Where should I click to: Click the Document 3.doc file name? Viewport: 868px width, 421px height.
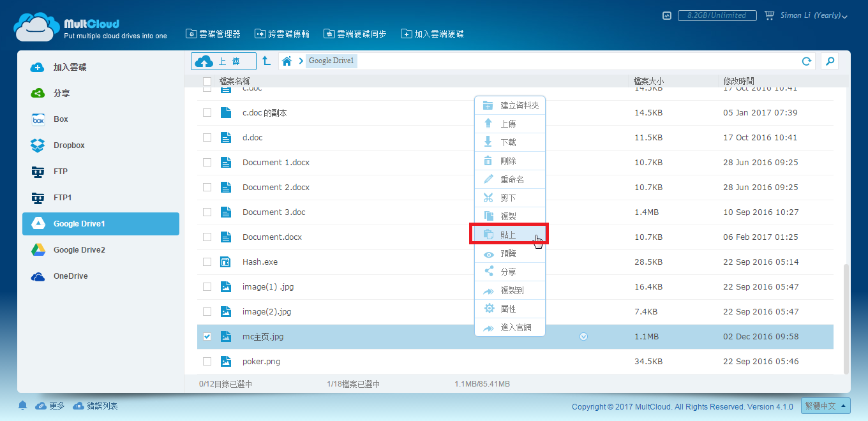(274, 212)
